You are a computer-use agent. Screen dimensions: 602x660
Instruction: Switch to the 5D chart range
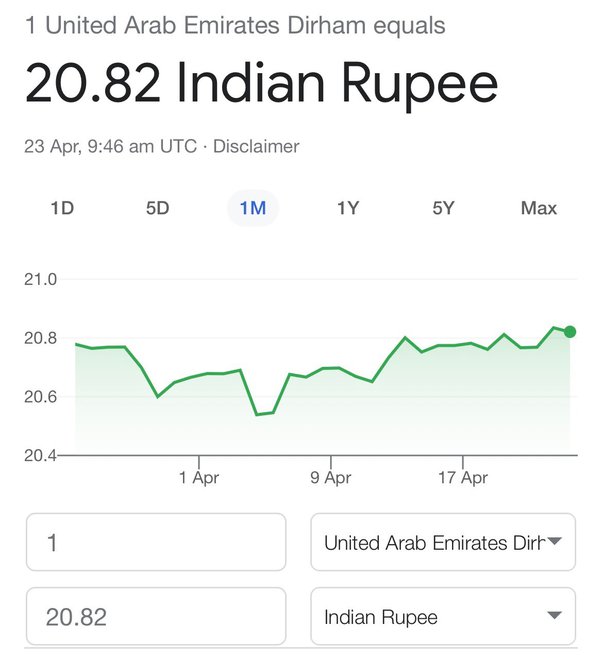[157, 208]
